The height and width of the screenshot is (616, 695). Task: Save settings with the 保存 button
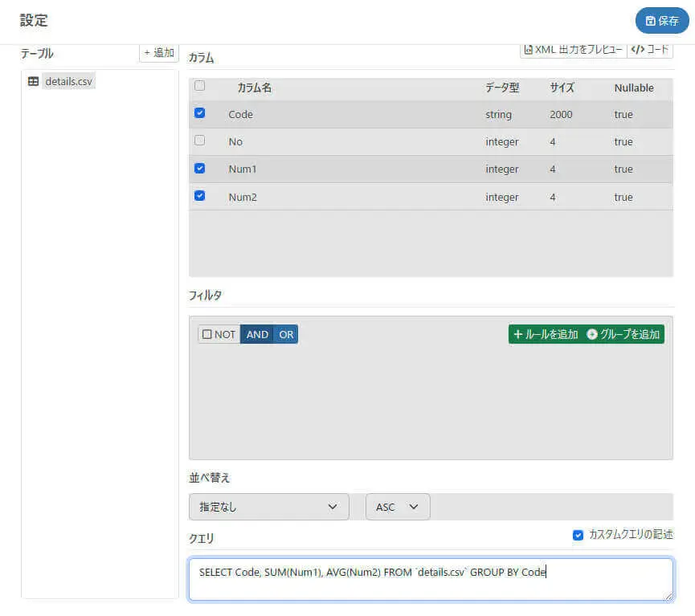point(662,20)
